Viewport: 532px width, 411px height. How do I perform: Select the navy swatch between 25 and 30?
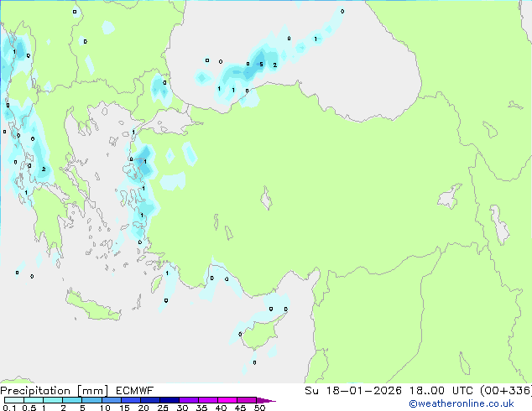coord(170,400)
